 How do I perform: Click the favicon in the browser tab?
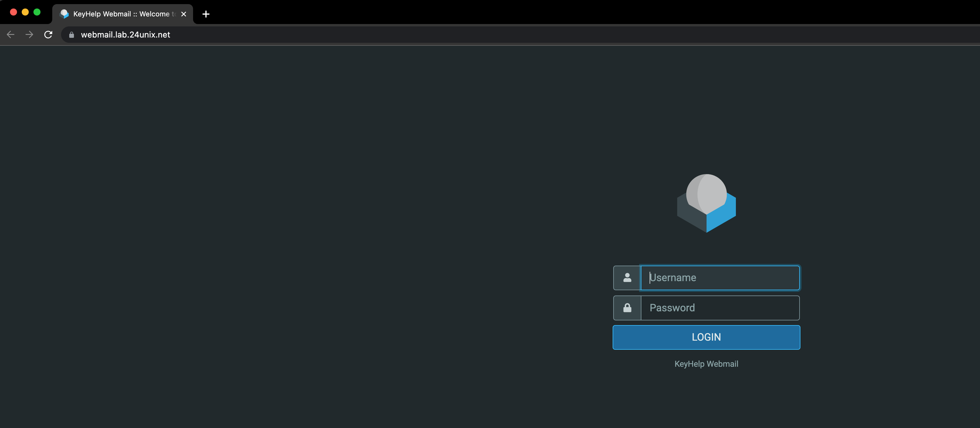tap(64, 14)
